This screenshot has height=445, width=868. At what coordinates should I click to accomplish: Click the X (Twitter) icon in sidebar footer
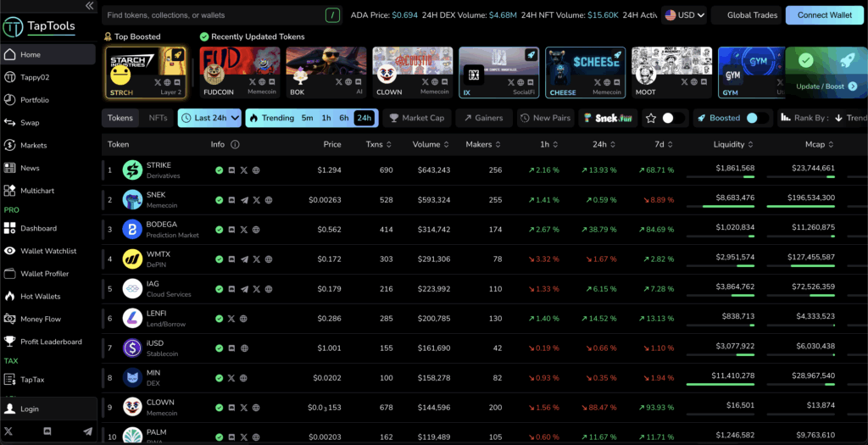(8, 431)
